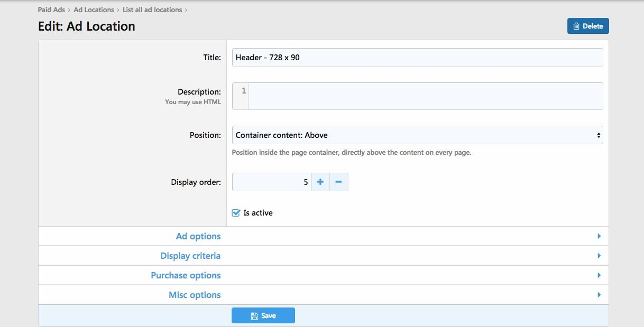Image resolution: width=644 pixels, height=327 pixels.
Task: Open the Position dropdown
Action: (x=417, y=135)
